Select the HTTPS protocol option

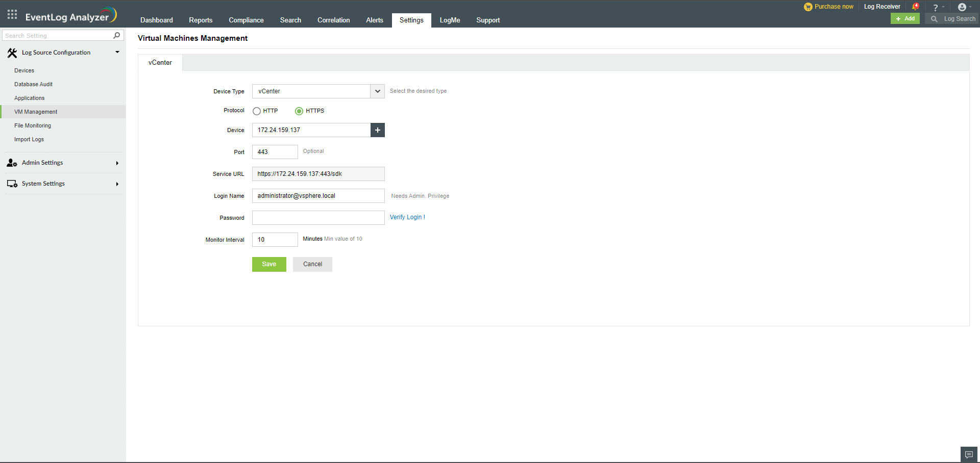pos(299,111)
